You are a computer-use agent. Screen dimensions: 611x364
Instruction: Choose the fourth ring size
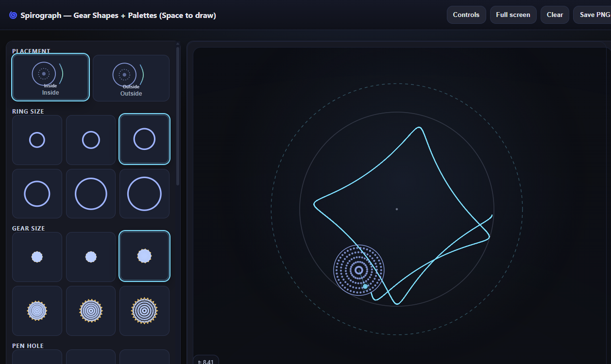37,194
